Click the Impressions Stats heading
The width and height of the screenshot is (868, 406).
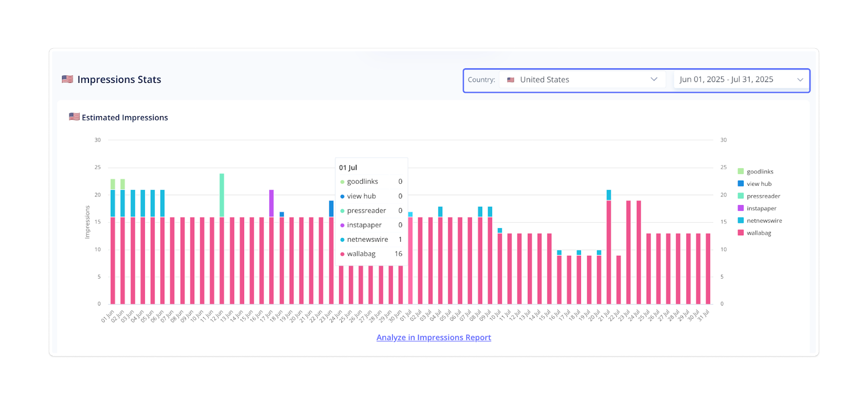click(119, 80)
